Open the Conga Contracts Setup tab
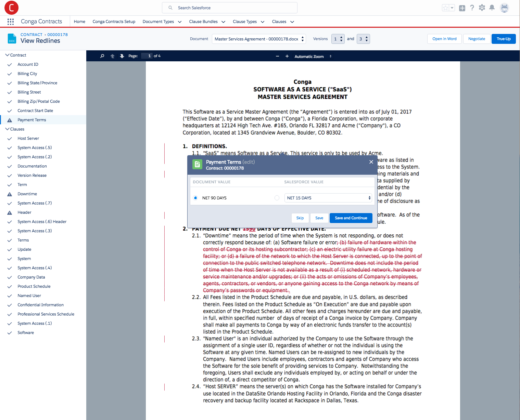The width and height of the screenshot is (520, 420). coord(114,22)
